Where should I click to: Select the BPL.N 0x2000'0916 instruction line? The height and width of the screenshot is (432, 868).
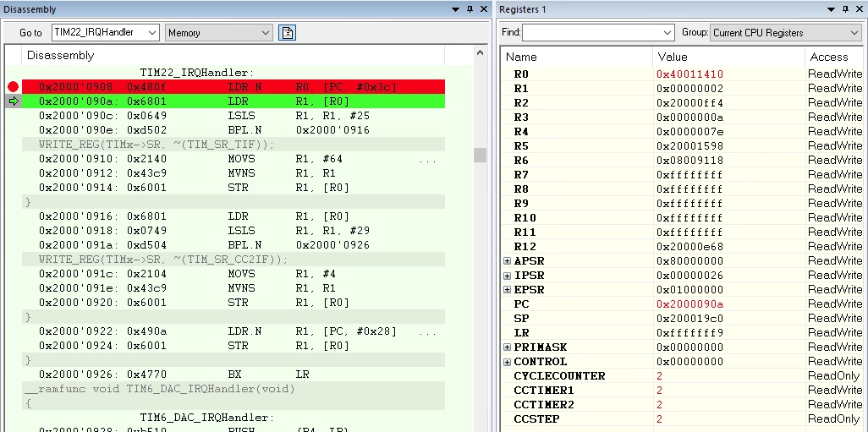tap(233, 130)
